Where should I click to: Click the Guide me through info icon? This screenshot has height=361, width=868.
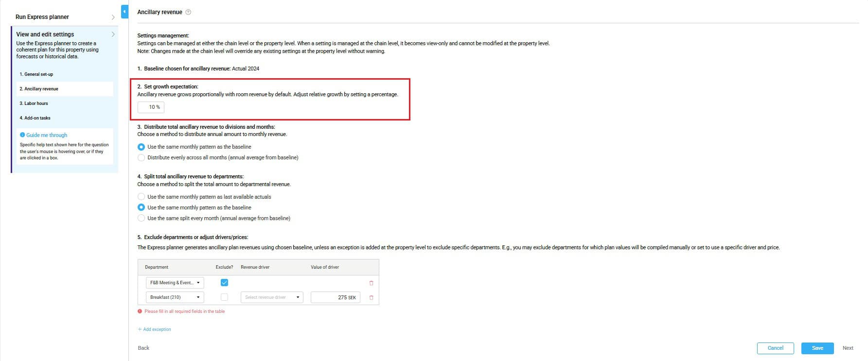pyautogui.click(x=22, y=135)
